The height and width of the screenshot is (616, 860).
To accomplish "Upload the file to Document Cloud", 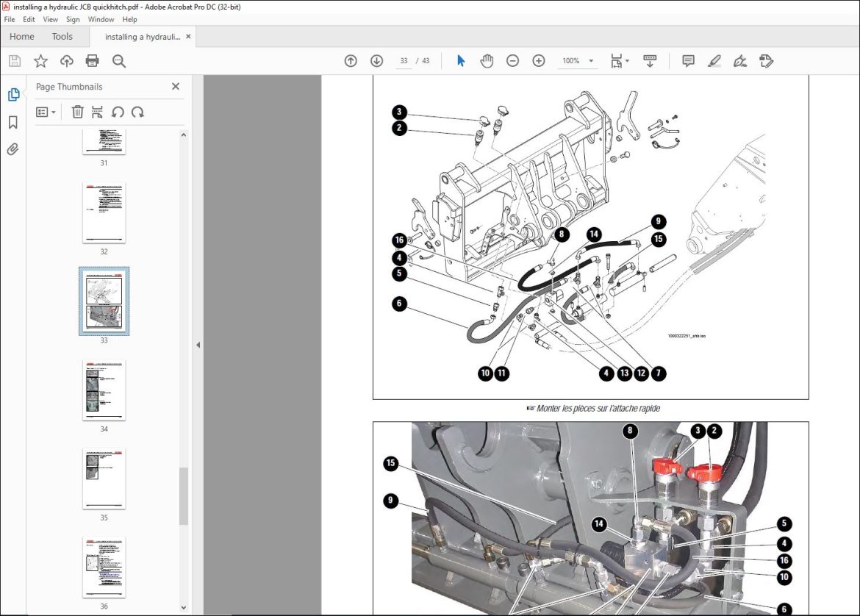I will click(x=67, y=61).
